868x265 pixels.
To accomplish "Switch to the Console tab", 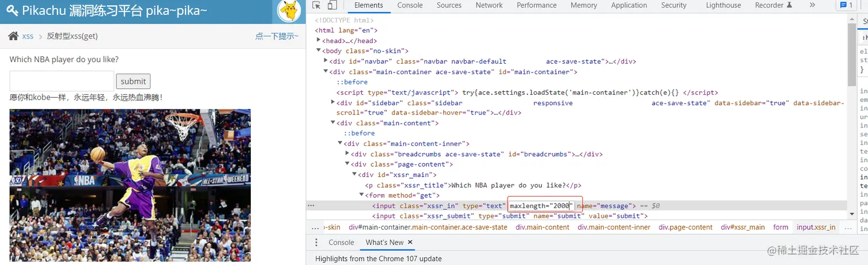I will 410,5.
